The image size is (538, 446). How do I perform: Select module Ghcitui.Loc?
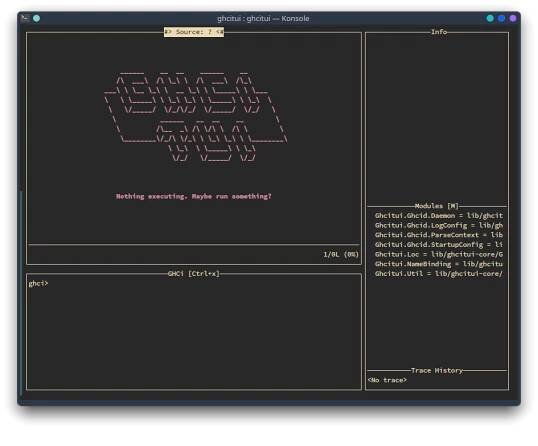click(438, 254)
